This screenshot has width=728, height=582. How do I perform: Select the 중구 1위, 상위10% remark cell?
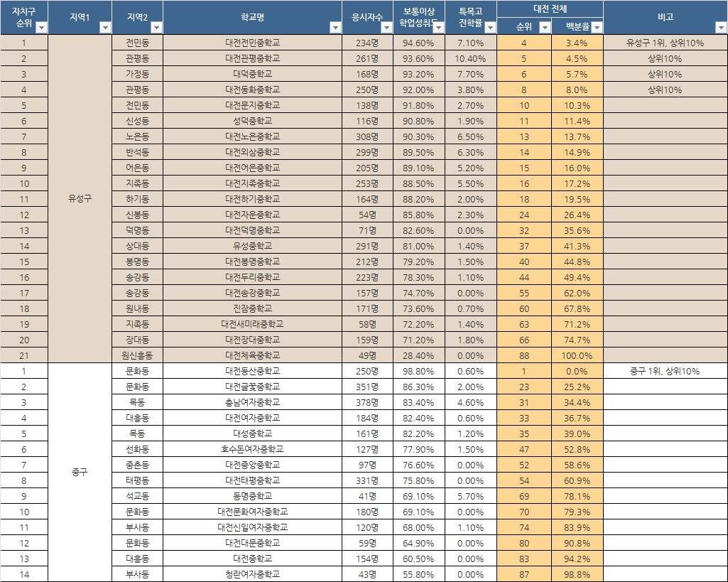click(665, 371)
